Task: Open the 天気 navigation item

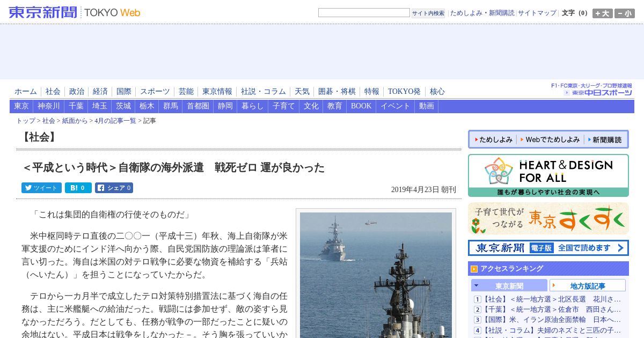Action: click(302, 92)
